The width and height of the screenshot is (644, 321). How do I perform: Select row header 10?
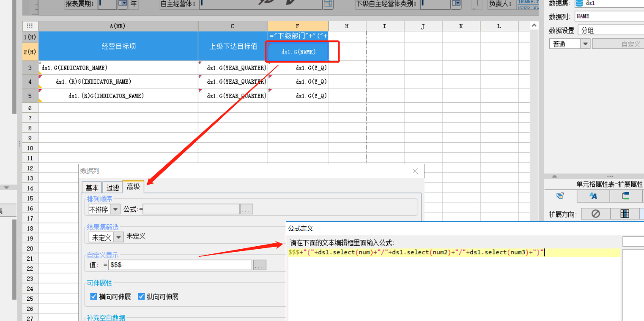(30, 148)
